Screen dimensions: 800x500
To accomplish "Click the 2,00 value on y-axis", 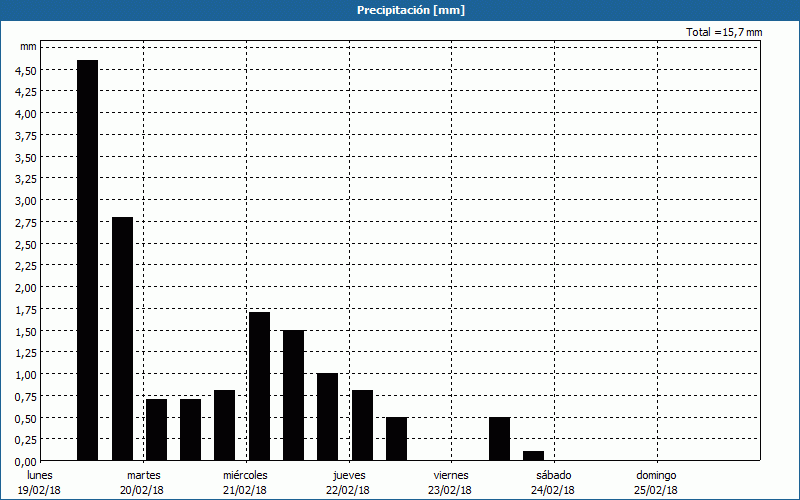I will (x=25, y=287).
